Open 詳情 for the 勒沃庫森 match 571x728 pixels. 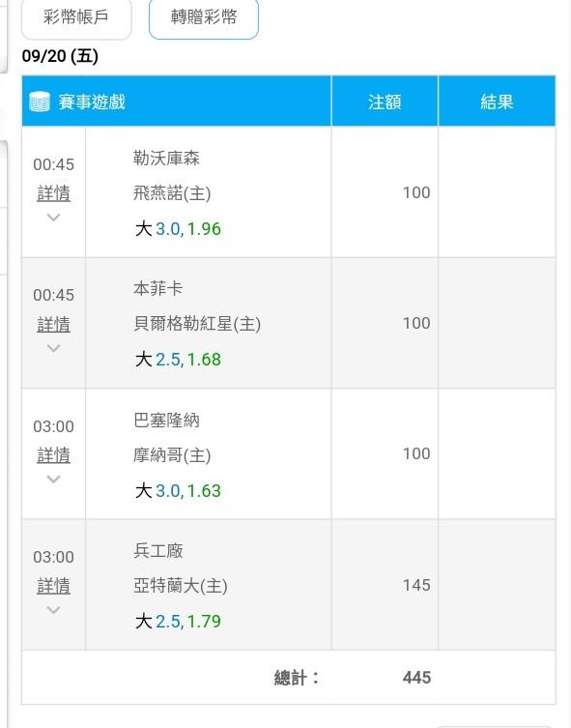[x=54, y=193]
